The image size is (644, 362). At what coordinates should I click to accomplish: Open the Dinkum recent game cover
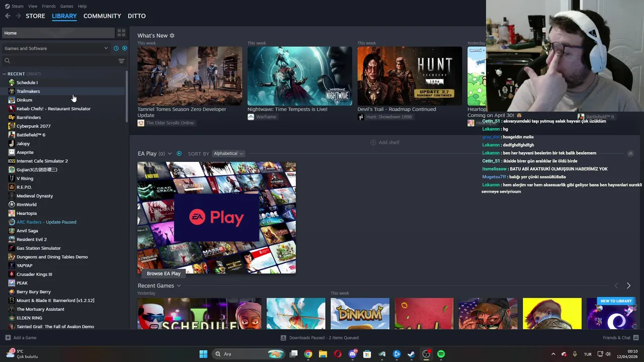pos(360,314)
